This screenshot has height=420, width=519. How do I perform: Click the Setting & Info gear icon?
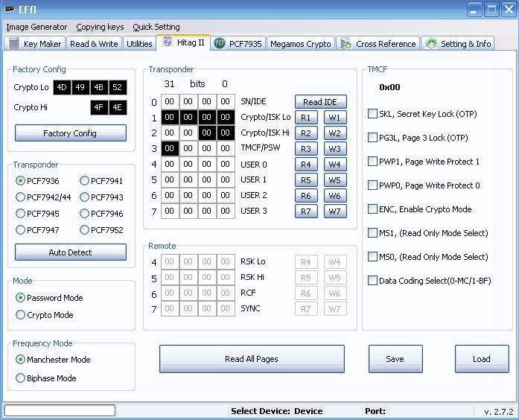tap(430, 44)
